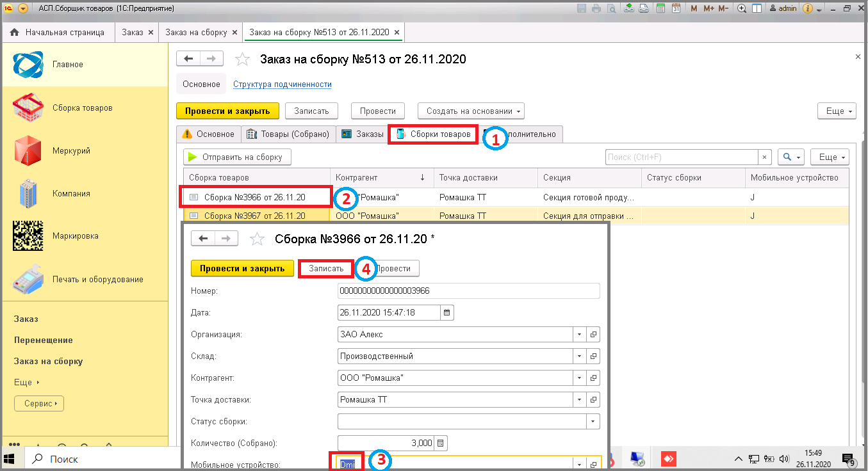This screenshot has height=471, width=868.
Task: Open the search magnifier dropdown button
Action: pyautogui.click(x=791, y=157)
